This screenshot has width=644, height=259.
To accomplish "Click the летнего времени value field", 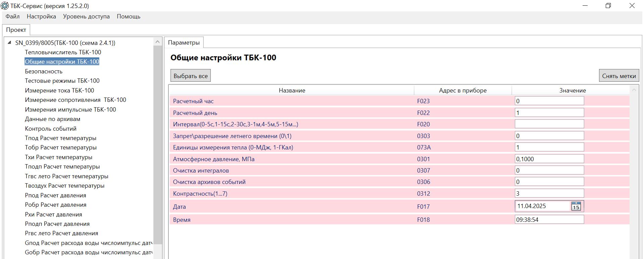I will click(549, 136).
